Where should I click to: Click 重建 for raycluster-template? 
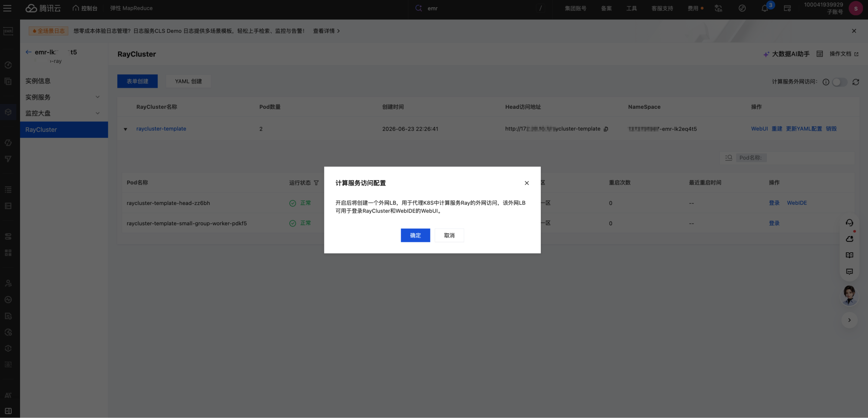point(777,129)
